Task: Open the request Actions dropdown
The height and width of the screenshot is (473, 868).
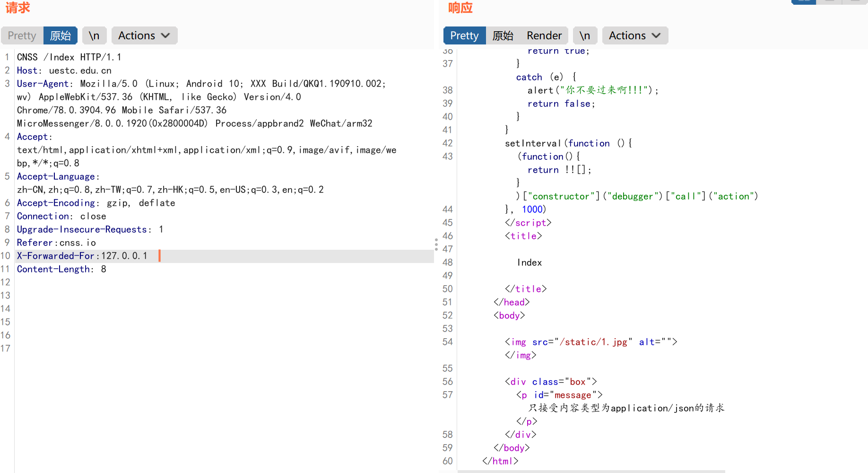Action: [x=144, y=35]
